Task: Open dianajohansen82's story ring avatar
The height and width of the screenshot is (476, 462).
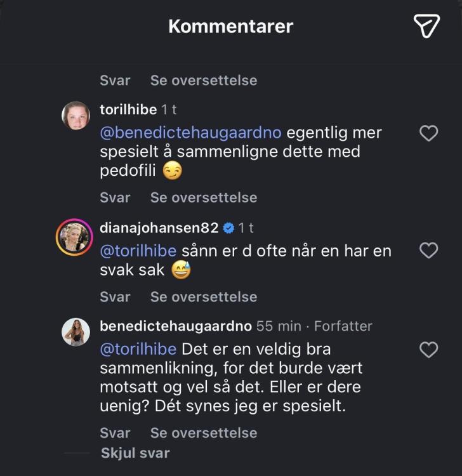Action: coord(76,237)
